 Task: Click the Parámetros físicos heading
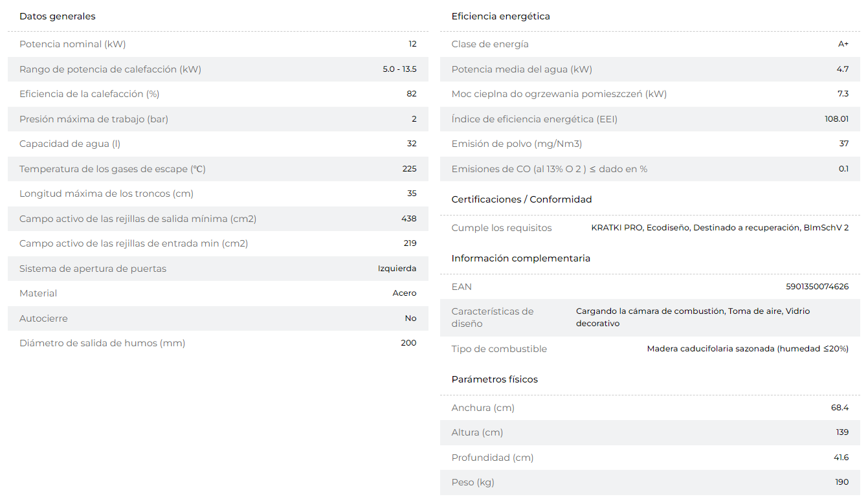[495, 379]
